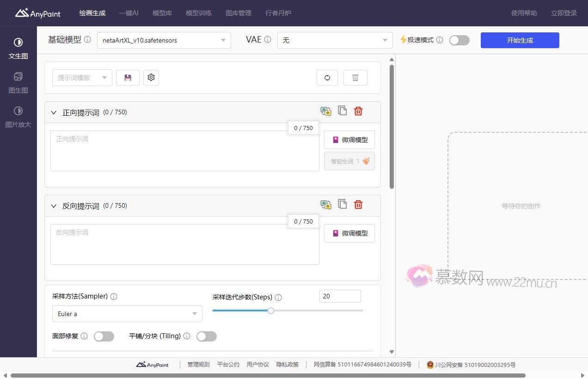Toggle 平铺/分块 (Tiling) switch
The height and width of the screenshot is (379, 588).
206,336
